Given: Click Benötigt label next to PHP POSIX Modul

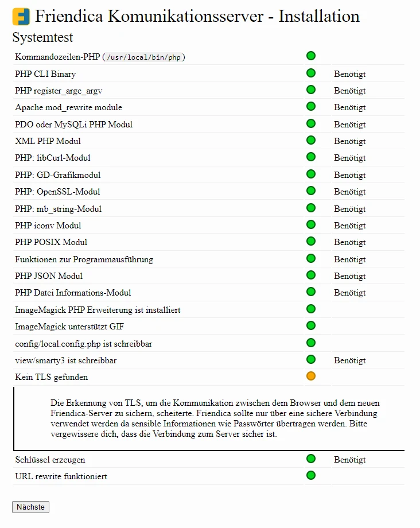Looking at the screenshot, I should 350,242.
